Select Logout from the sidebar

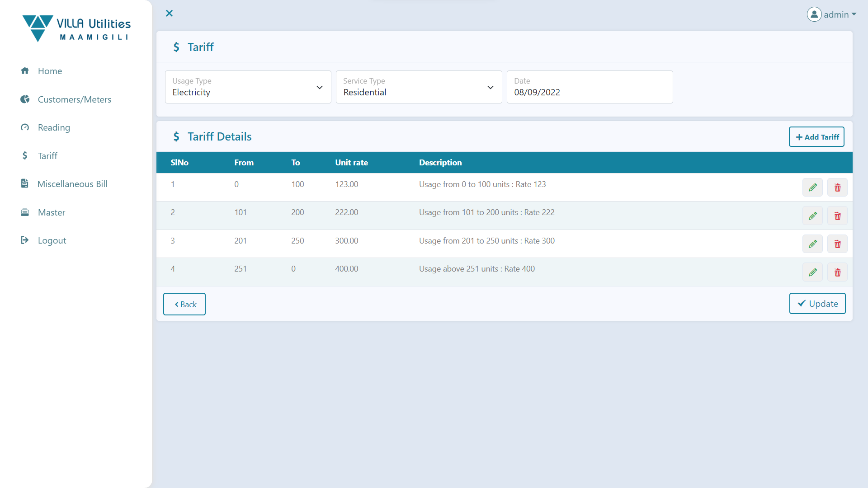tap(52, 240)
